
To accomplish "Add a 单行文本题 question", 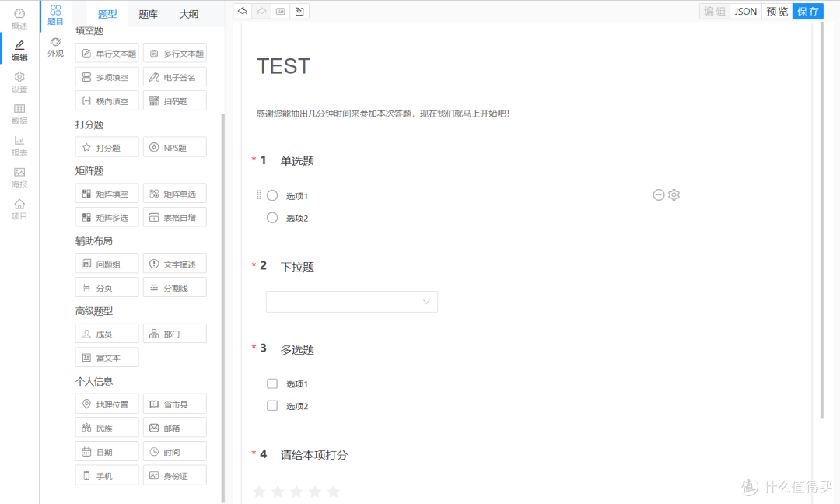I will [x=107, y=54].
